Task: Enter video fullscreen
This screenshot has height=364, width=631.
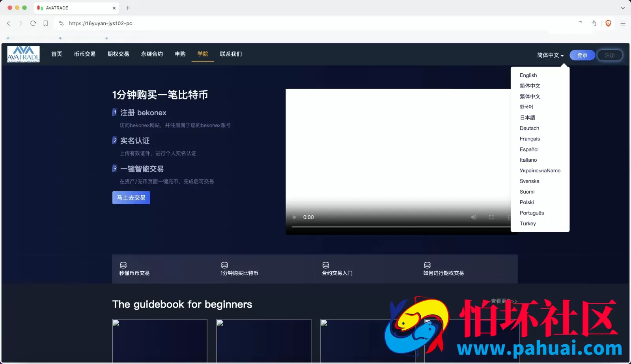Action: (x=491, y=217)
